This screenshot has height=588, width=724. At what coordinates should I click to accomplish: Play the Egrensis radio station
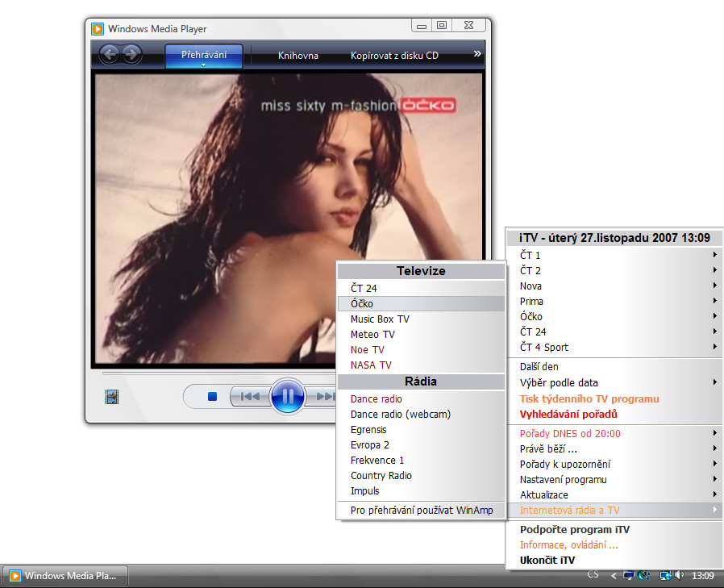tap(421, 430)
